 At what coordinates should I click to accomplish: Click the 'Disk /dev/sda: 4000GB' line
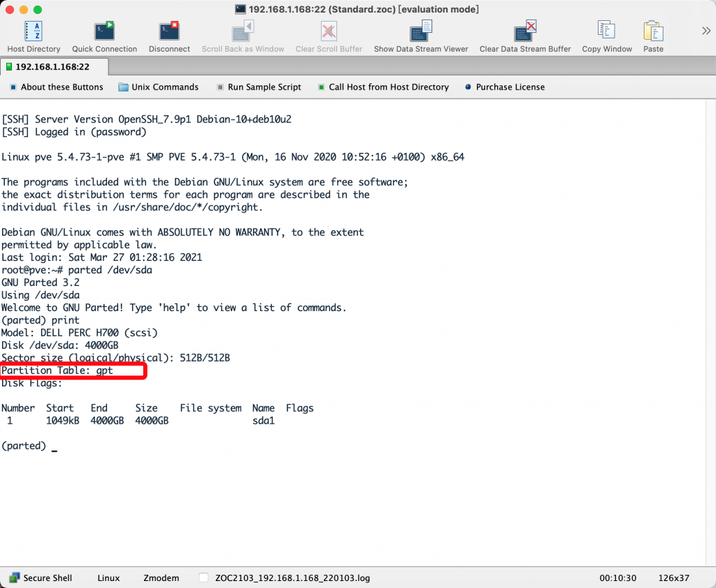point(60,345)
